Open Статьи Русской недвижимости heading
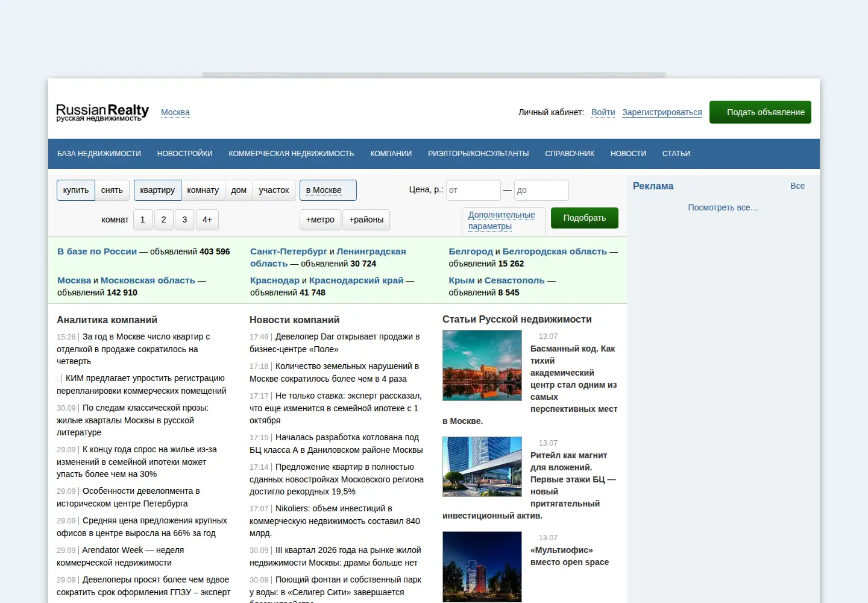 (517, 320)
